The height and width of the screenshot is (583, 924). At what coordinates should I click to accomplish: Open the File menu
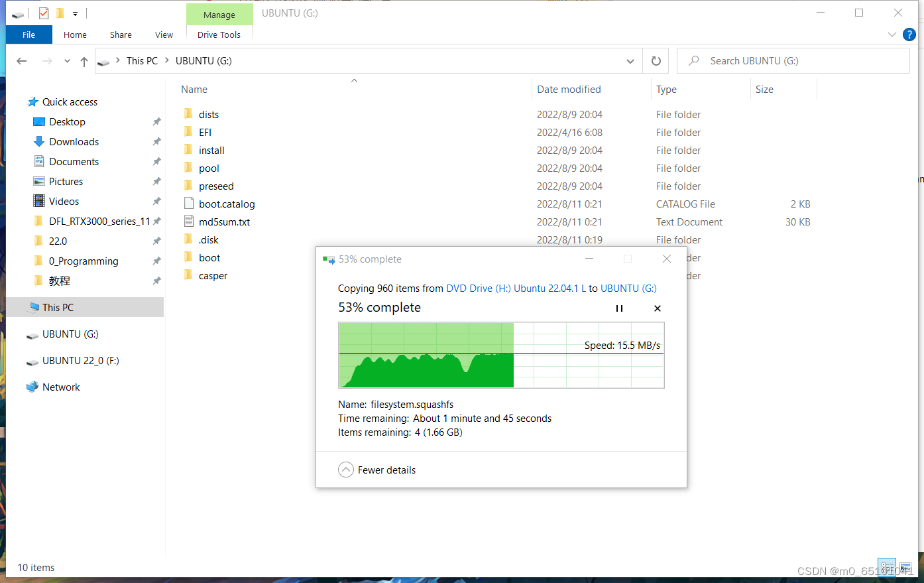(29, 34)
